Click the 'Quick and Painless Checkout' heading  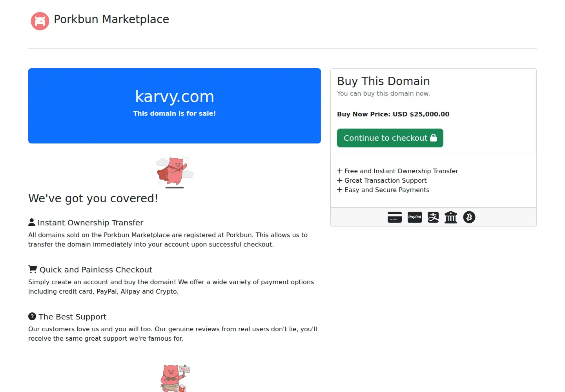point(96,270)
